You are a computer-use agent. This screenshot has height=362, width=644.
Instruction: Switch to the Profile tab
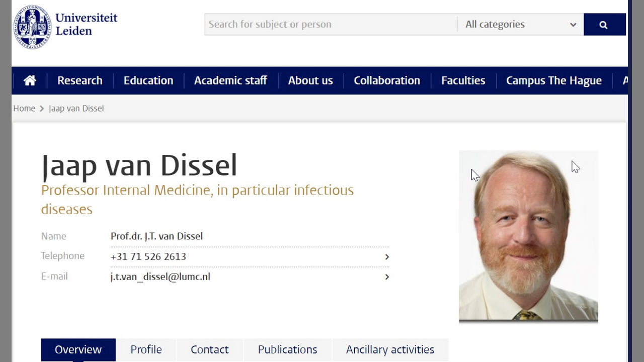[x=146, y=349]
